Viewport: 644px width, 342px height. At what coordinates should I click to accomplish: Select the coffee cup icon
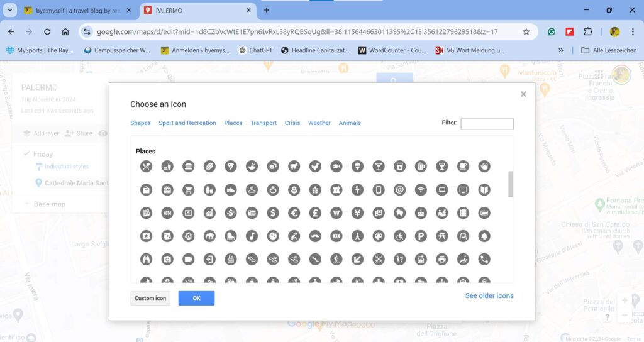[x=464, y=166]
